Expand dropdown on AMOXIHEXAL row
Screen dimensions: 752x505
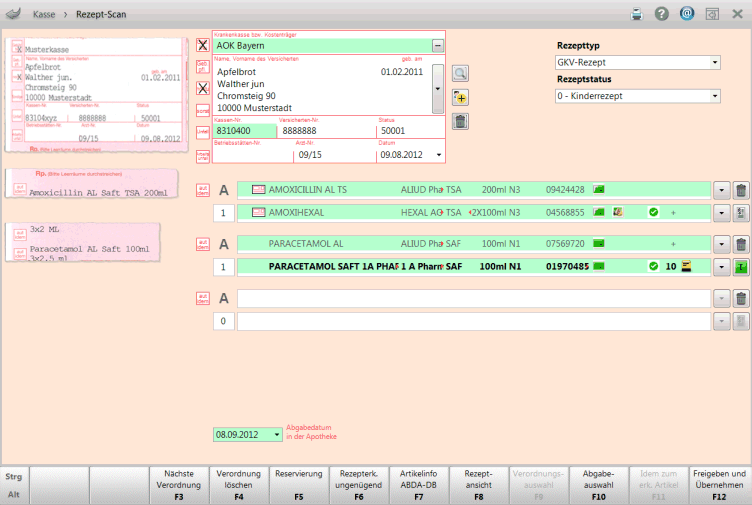[721, 213]
